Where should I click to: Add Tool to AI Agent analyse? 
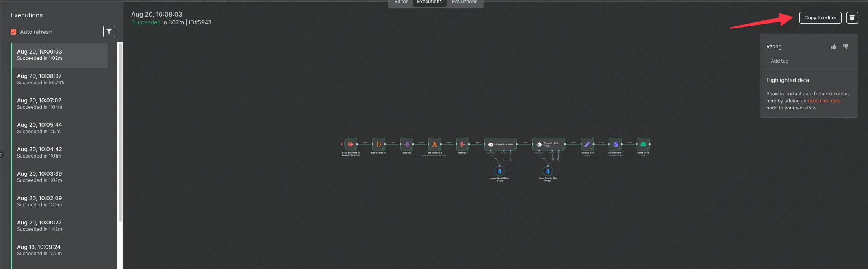[510, 159]
